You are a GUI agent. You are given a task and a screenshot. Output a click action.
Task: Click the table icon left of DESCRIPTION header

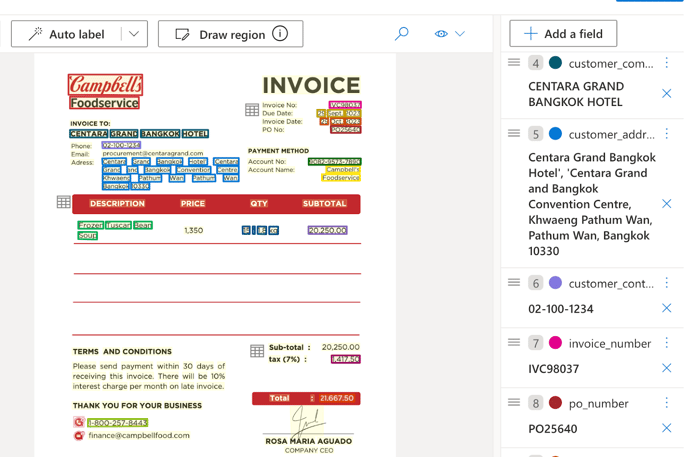64,203
